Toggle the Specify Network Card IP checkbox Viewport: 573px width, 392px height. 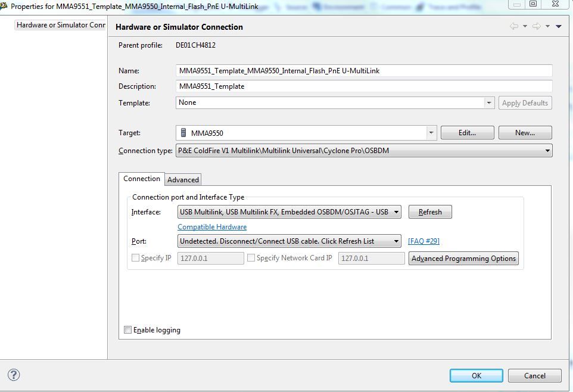point(251,258)
